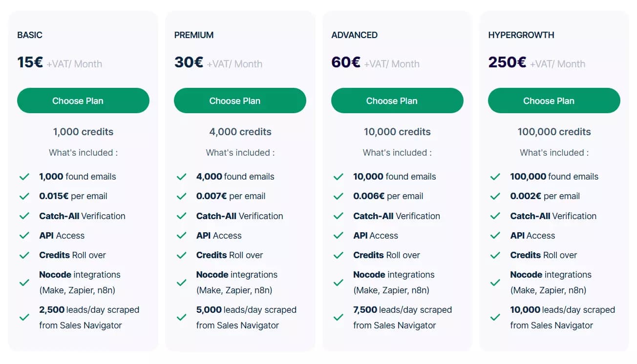Viewport: 637px width, 364px height.
Task: Click checkmark beside 1,000 found emails
Action: pyautogui.click(x=24, y=177)
